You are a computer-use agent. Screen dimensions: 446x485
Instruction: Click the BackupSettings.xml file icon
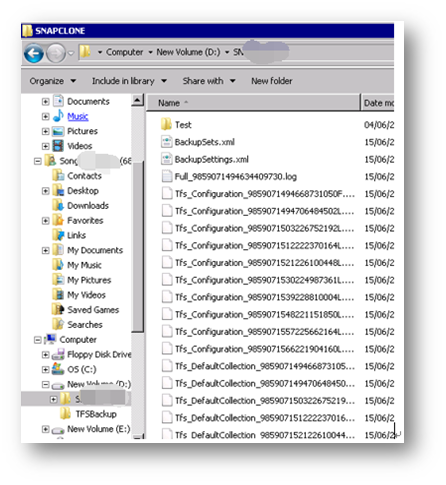(x=167, y=159)
